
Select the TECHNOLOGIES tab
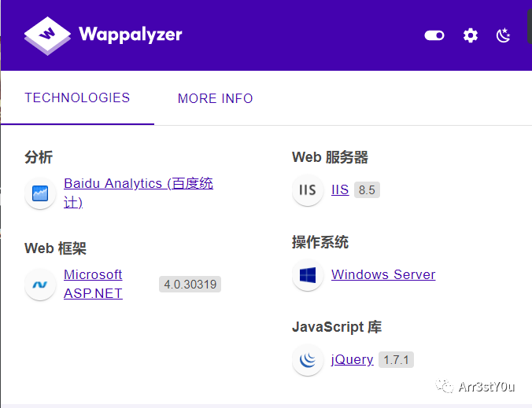(77, 97)
